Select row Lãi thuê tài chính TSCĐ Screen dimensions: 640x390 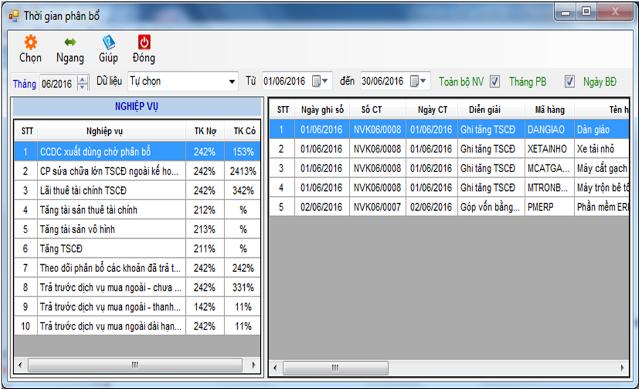(x=137, y=191)
